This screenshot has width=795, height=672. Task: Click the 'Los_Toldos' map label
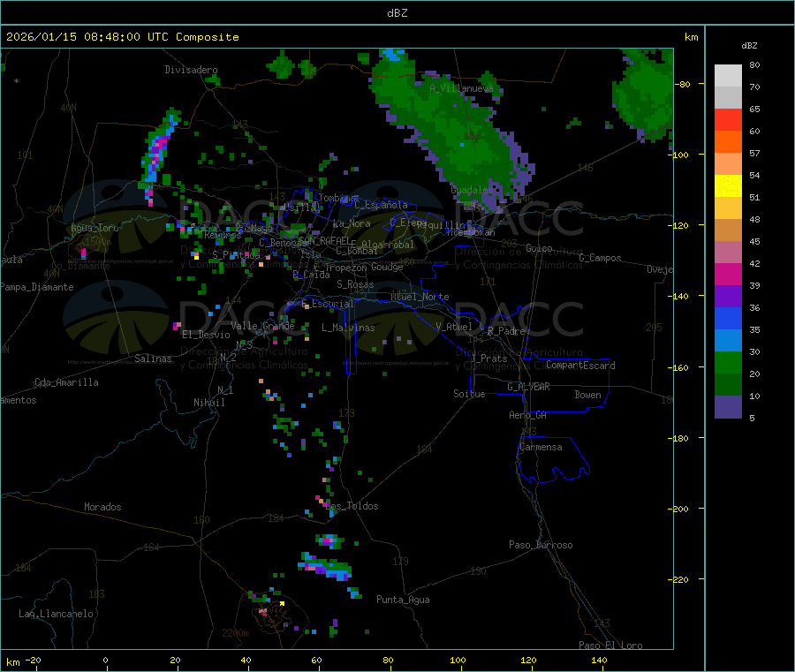352,506
